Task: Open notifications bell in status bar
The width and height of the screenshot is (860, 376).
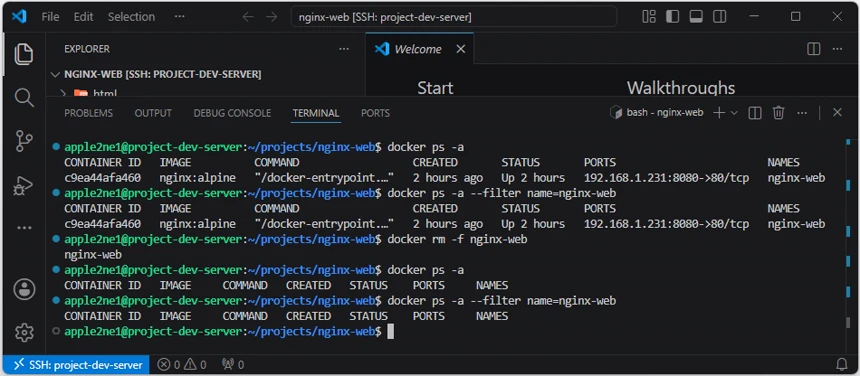Action: pyautogui.click(x=842, y=364)
